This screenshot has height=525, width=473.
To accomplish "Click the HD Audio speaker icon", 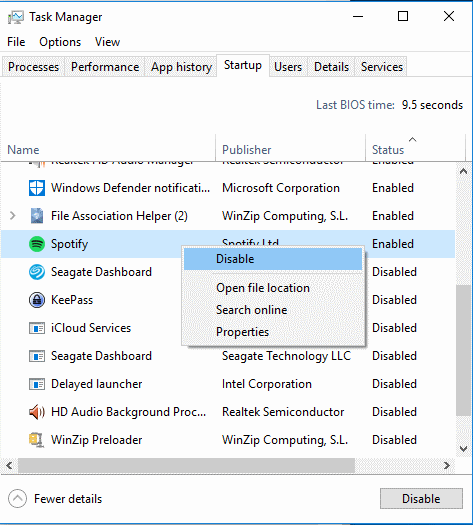I will (x=37, y=412).
